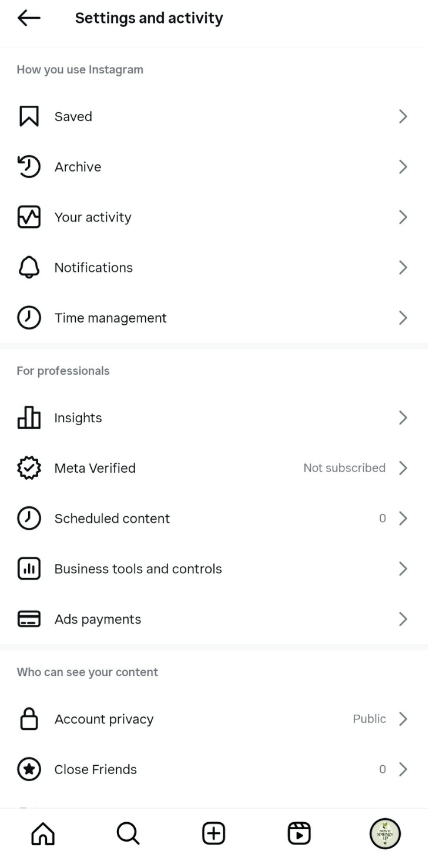
Task: Tap the Archive clock-arrow icon
Action: [29, 167]
